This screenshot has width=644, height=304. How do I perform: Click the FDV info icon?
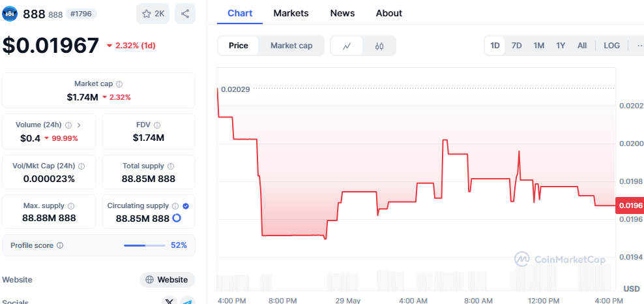(x=157, y=125)
